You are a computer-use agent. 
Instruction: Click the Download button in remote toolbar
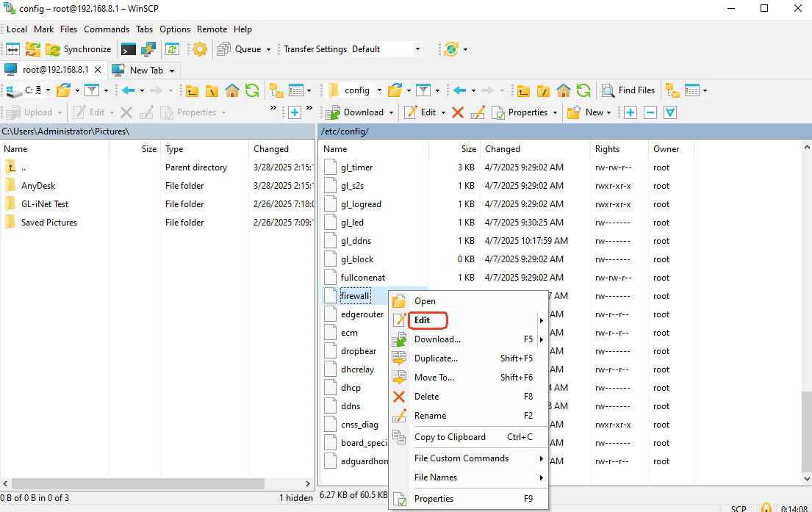355,112
